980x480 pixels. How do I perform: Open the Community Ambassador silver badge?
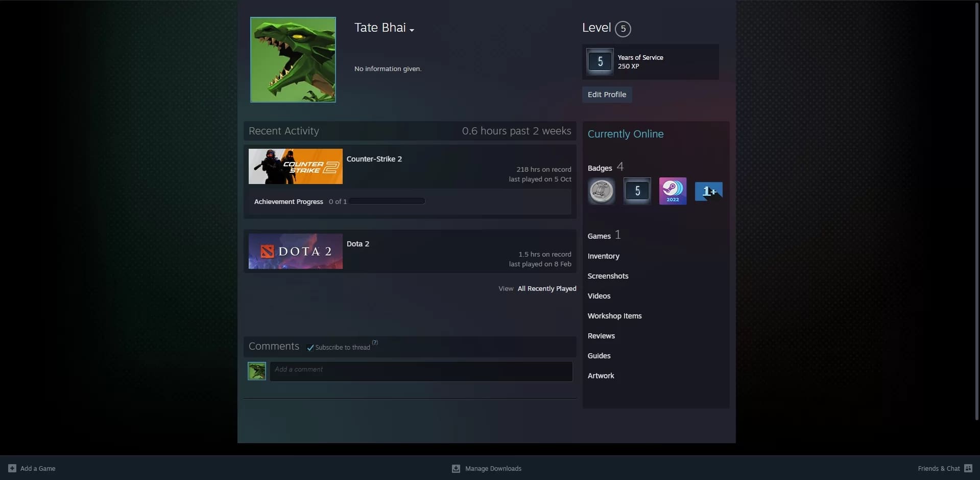(601, 191)
